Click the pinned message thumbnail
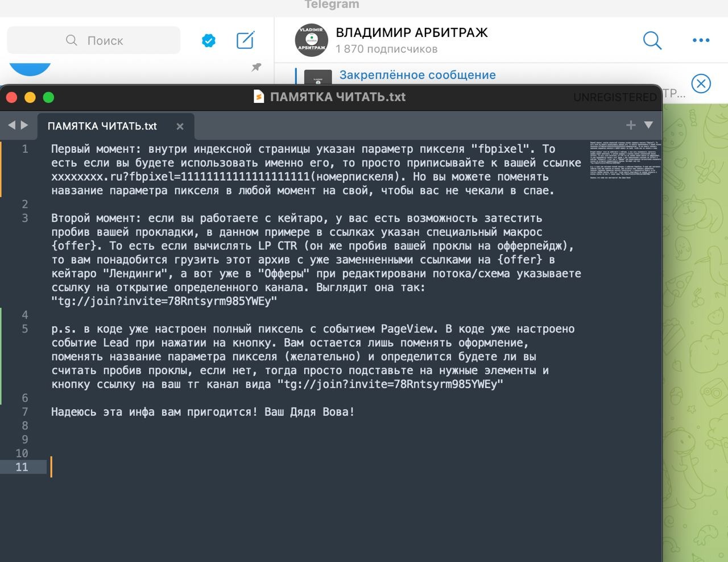 (x=318, y=77)
